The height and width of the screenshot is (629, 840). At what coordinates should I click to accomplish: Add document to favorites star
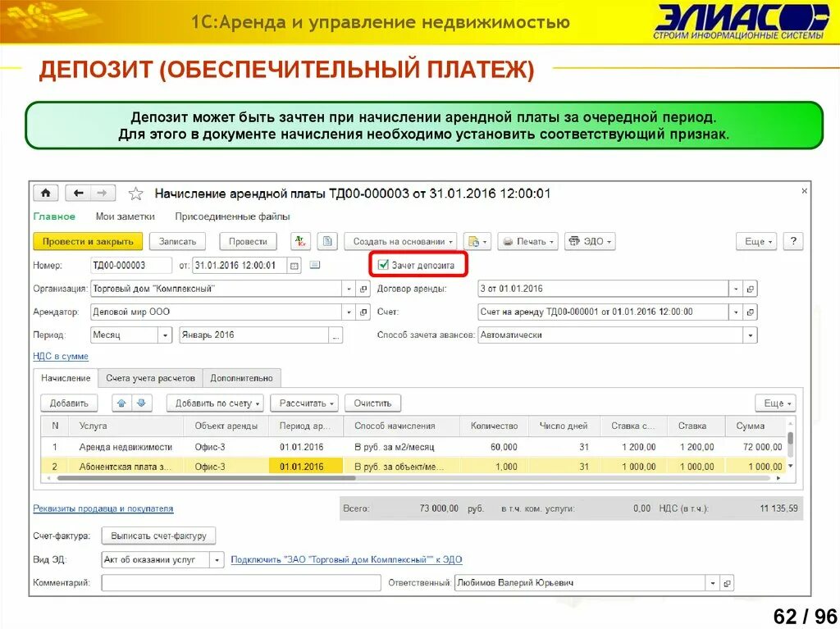click(x=136, y=194)
